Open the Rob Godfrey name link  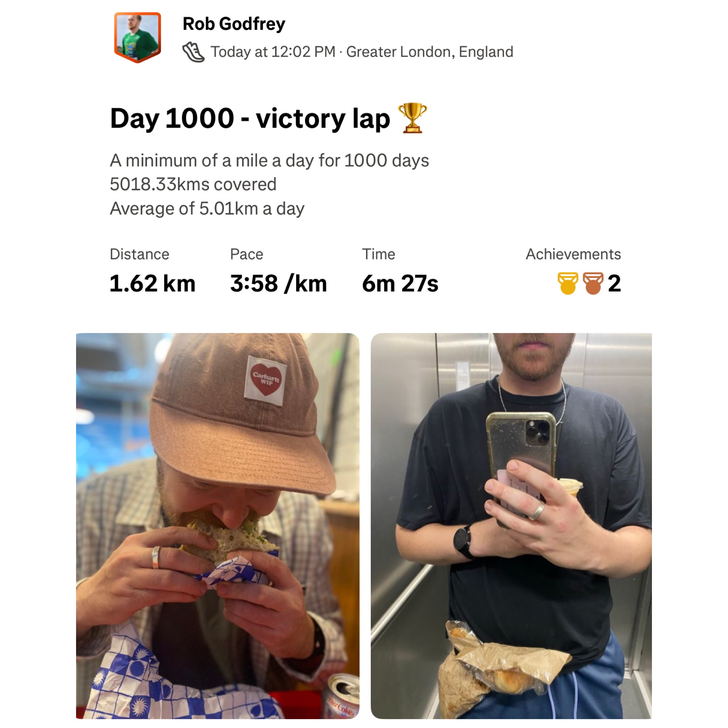[234, 24]
